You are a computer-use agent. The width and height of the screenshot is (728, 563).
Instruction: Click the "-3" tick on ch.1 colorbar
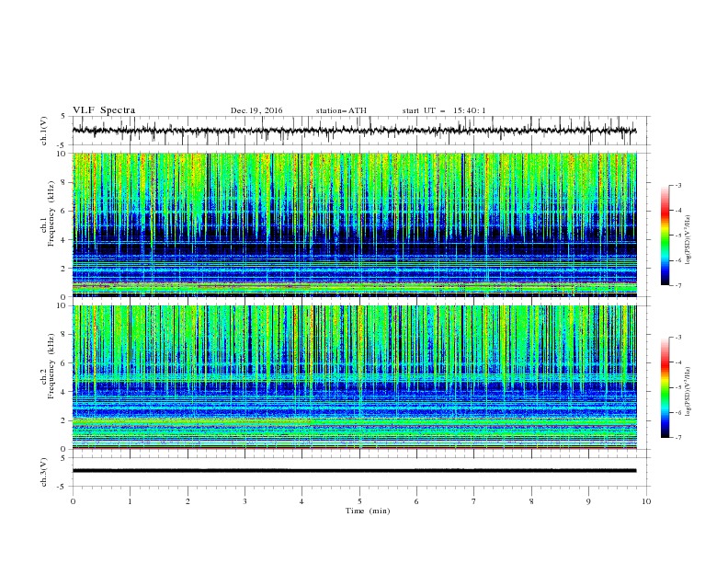click(678, 185)
